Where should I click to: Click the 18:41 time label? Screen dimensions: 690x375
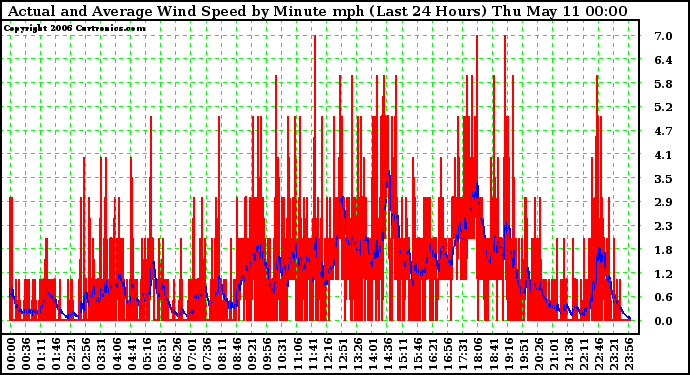pos(493,353)
